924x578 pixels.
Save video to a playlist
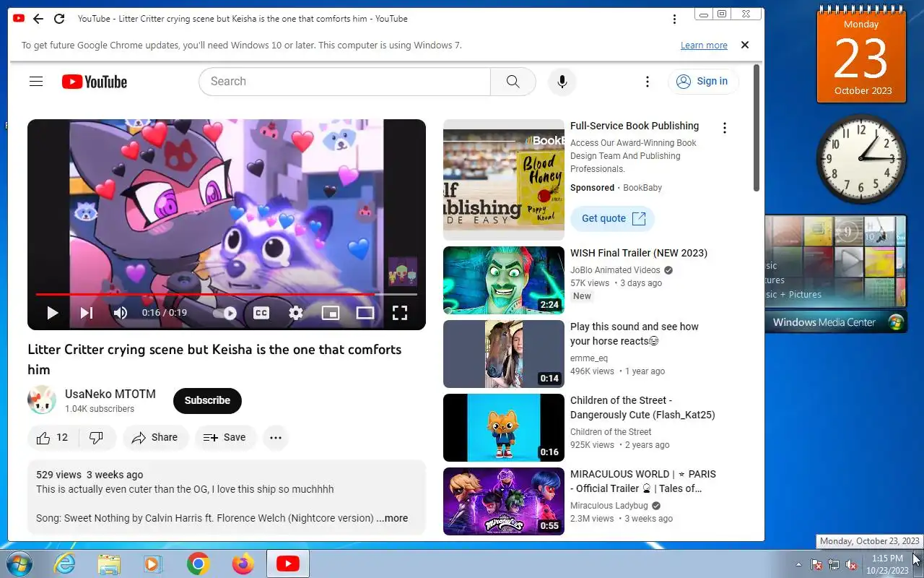225,437
